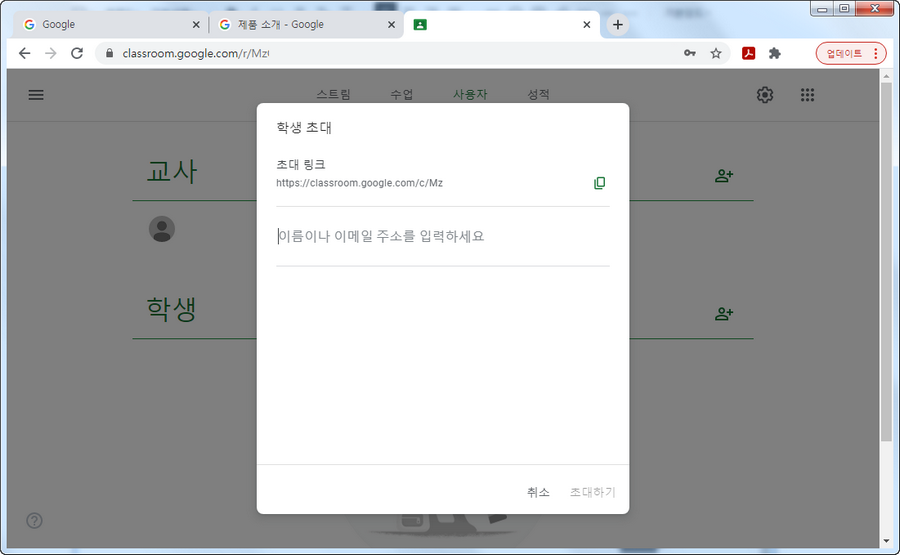Select the active Classroom tab
Image resolution: width=900 pixels, height=555 pixels.
pyautogui.click(x=502, y=25)
